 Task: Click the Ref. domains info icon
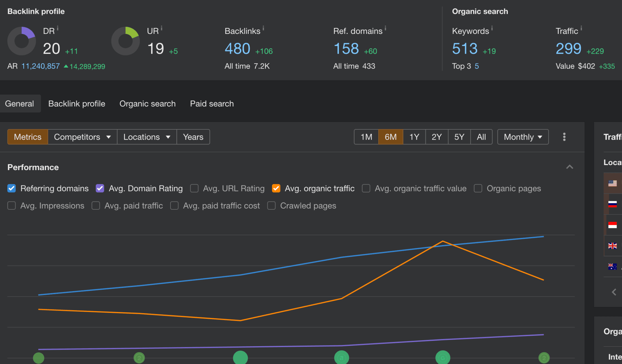pyautogui.click(x=385, y=28)
